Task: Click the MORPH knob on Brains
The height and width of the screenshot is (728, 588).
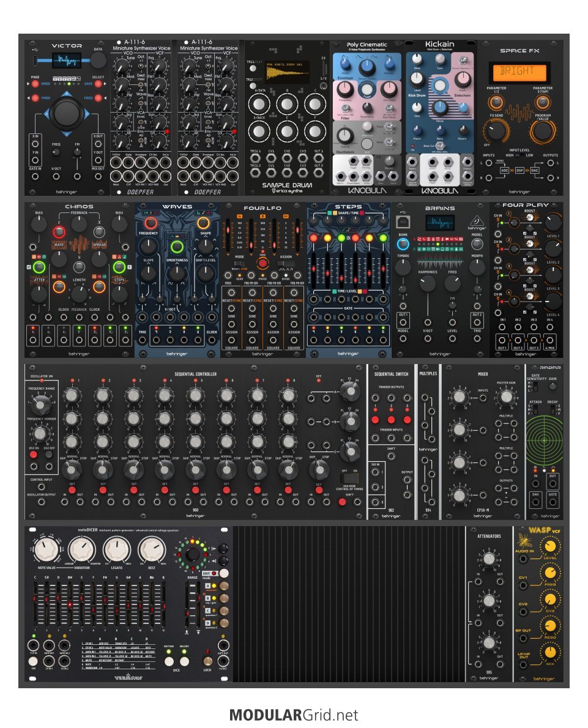Action: click(477, 267)
